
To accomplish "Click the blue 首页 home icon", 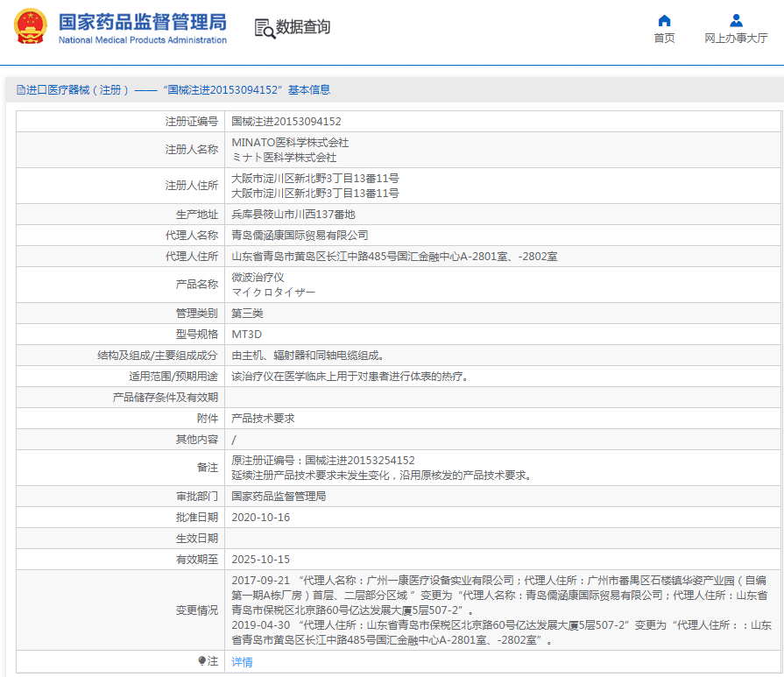I will click(x=663, y=19).
